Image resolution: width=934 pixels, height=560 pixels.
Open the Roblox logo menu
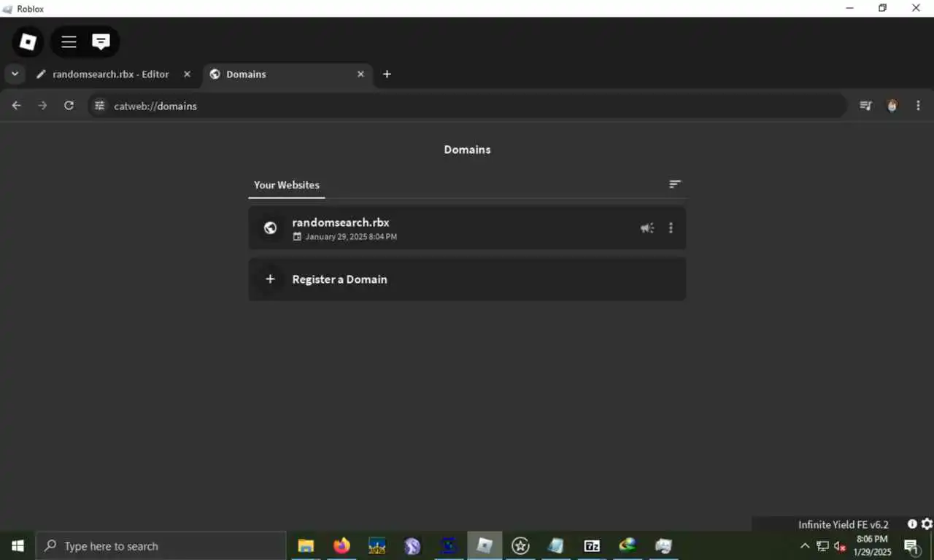(28, 42)
